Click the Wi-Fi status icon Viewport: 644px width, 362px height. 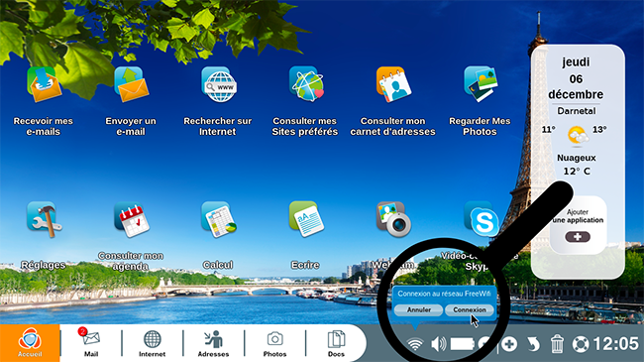coord(415,344)
